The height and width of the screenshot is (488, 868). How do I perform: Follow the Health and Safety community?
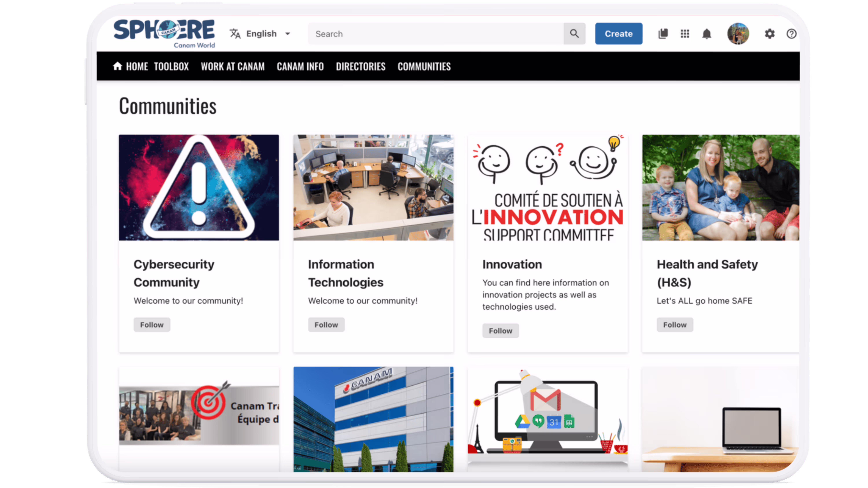tap(675, 325)
